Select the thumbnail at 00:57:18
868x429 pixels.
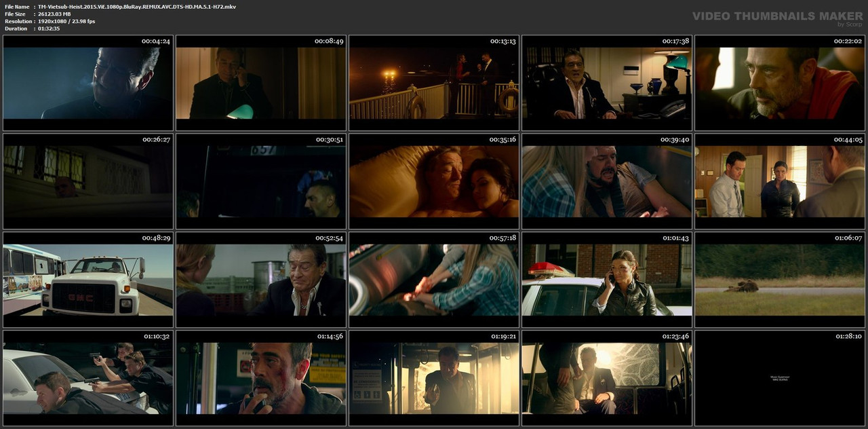click(x=434, y=280)
